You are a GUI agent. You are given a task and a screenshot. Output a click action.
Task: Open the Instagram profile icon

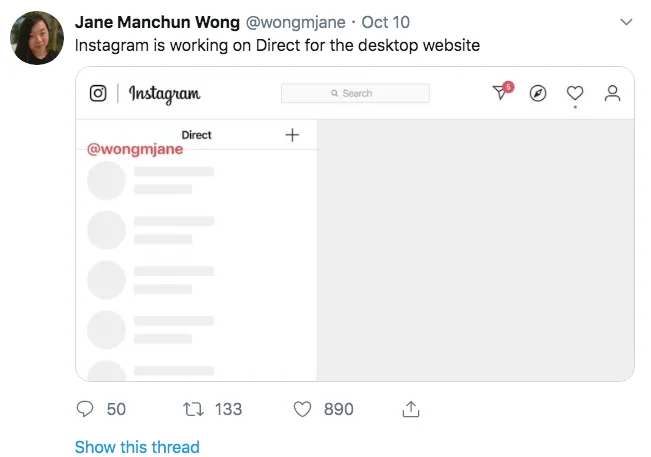pos(612,93)
